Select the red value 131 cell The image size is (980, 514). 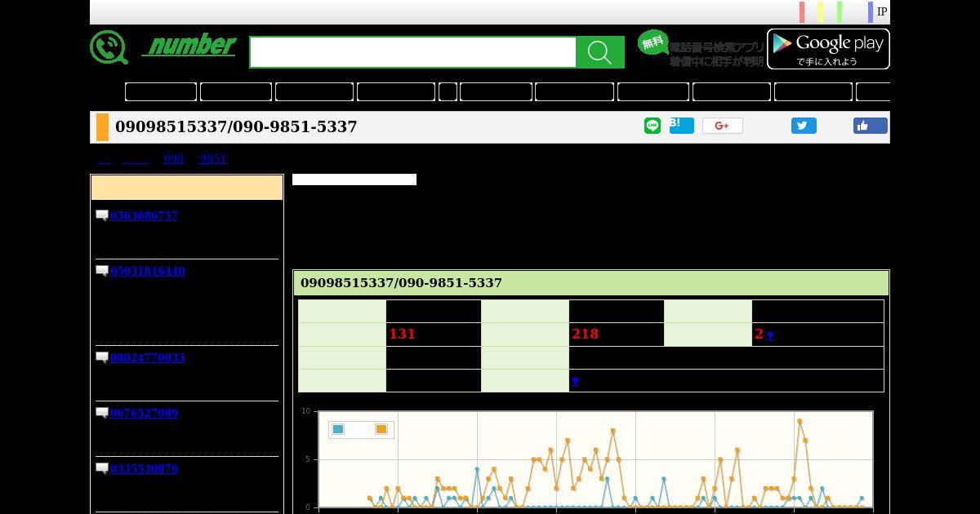[x=433, y=335]
